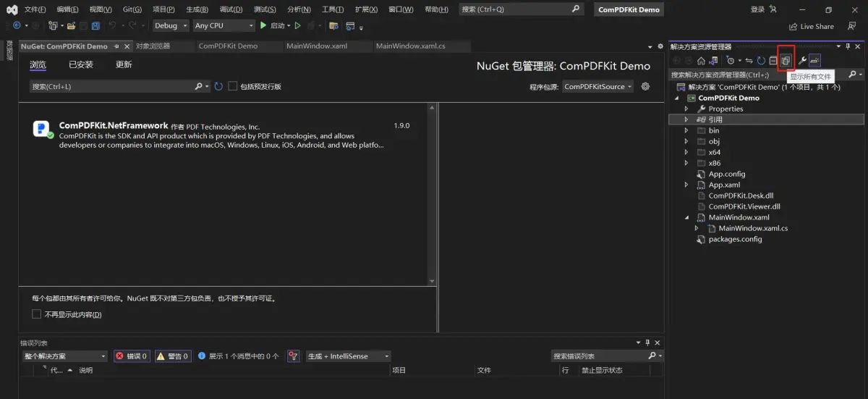Click the NuGet settings gear icon
Screen dimensions: 868x399
[646, 86]
